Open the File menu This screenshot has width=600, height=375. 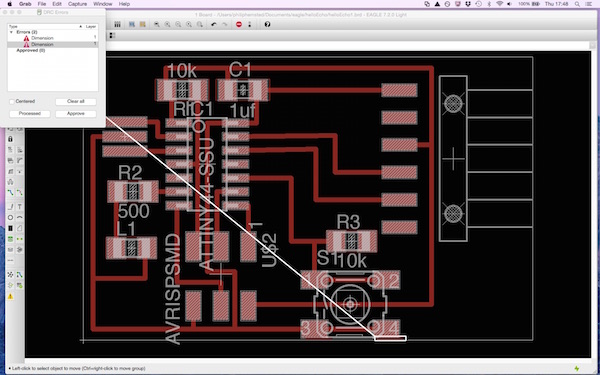(x=42, y=4)
